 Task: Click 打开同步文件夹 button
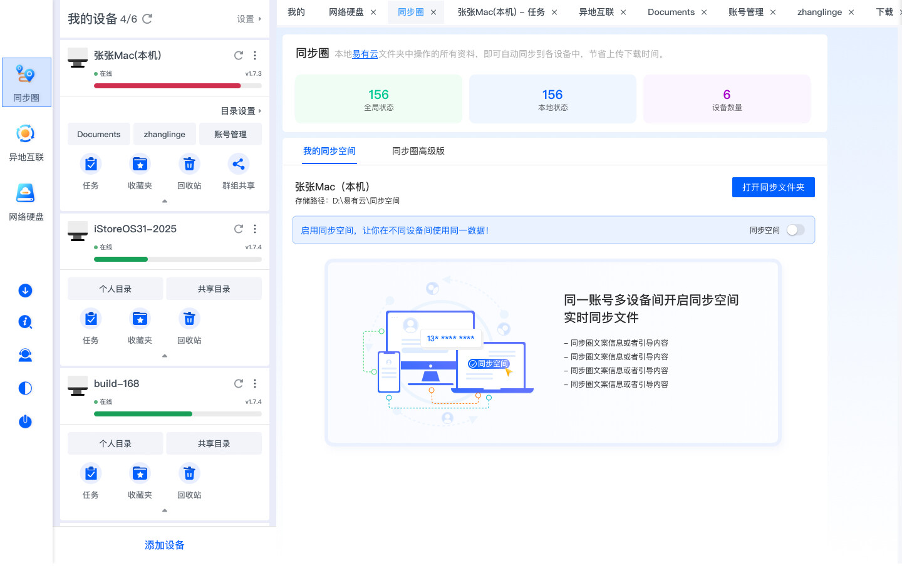click(773, 187)
